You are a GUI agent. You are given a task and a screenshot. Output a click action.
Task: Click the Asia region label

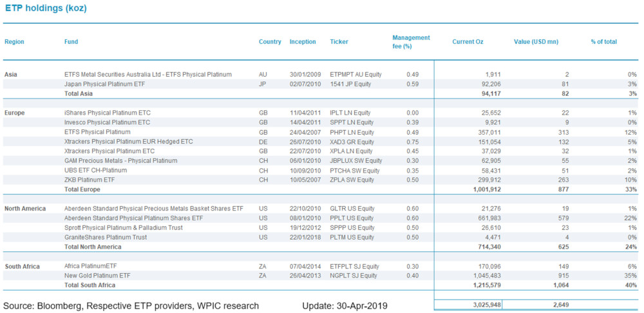pyautogui.click(x=11, y=75)
